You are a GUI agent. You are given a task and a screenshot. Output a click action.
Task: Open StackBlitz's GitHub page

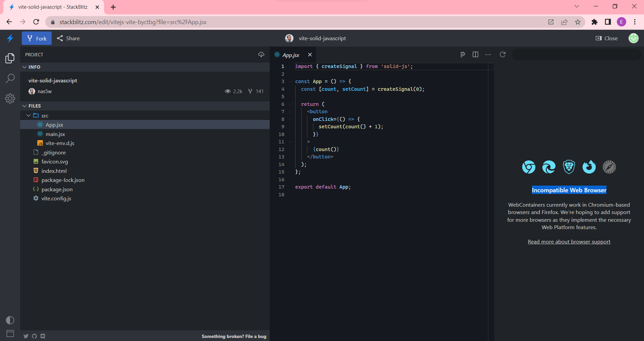34,336
